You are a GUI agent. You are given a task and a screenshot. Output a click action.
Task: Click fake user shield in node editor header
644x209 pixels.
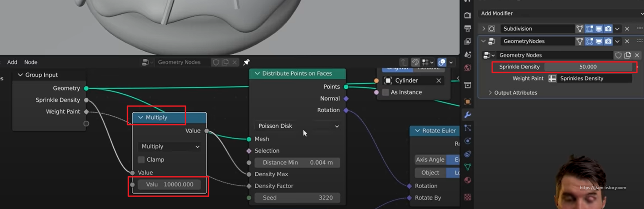216,62
